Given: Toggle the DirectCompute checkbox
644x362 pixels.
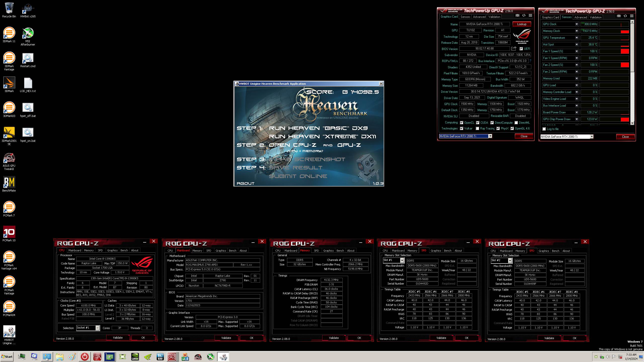Looking at the screenshot, I should (492, 123).
